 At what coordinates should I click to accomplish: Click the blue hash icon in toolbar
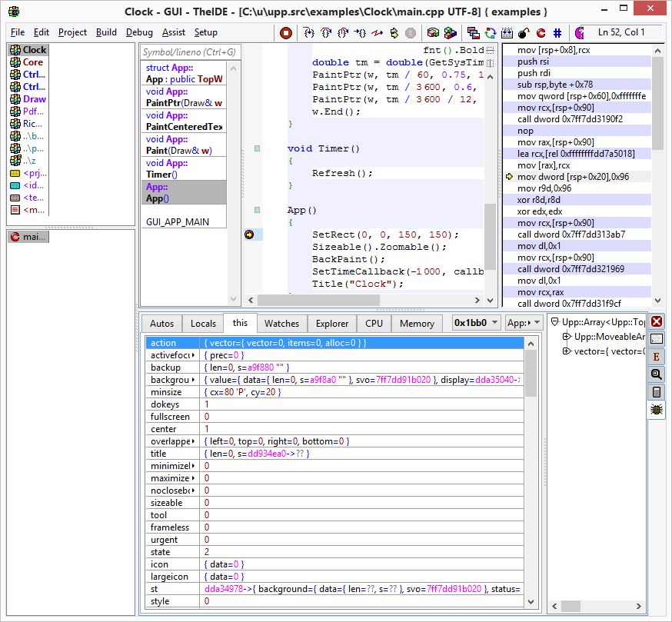pyautogui.click(x=557, y=33)
